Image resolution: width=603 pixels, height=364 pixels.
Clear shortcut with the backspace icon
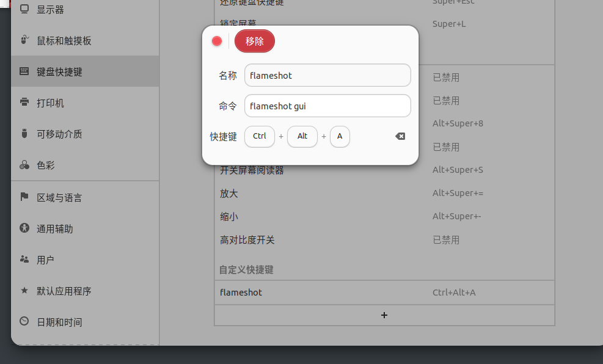point(400,136)
